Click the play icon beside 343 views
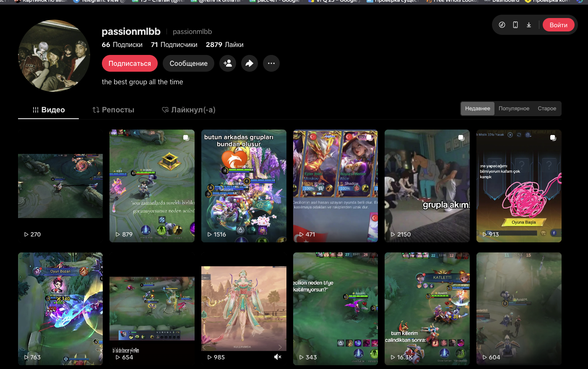This screenshot has width=588, height=369. (302, 357)
